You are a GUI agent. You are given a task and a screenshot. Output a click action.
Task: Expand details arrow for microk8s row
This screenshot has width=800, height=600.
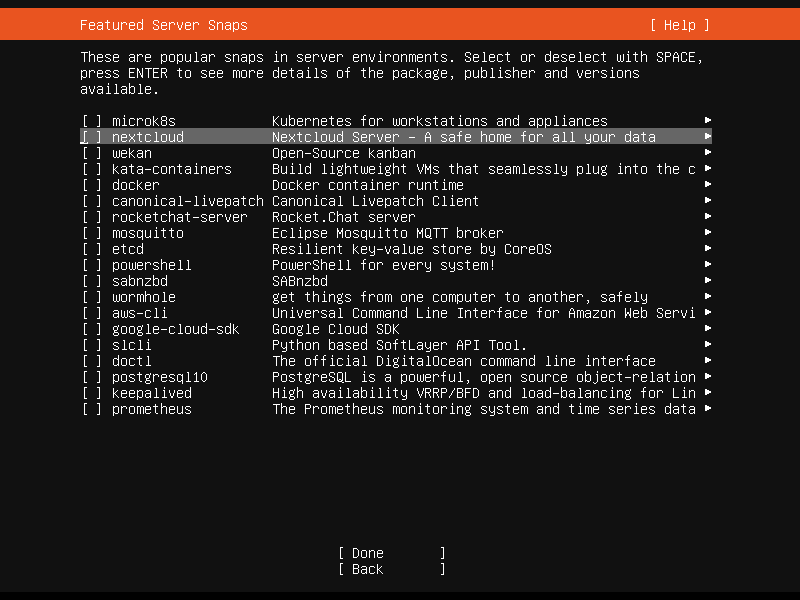coord(708,121)
